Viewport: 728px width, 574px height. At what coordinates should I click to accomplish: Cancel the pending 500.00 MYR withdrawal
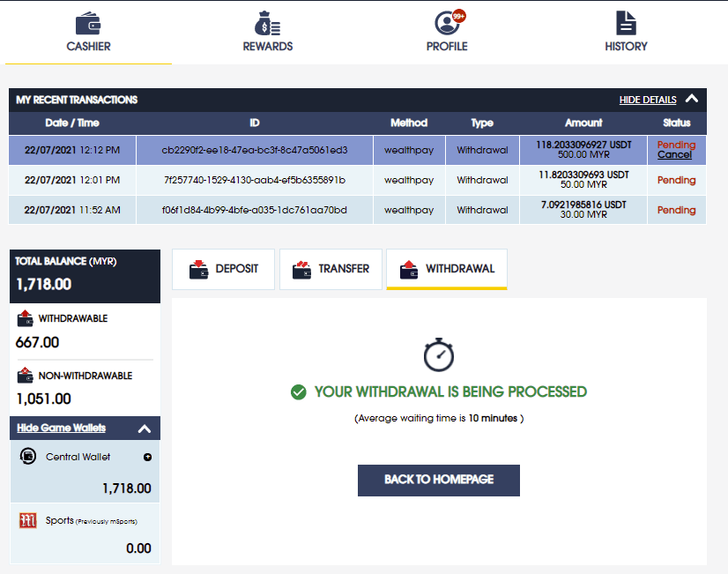pos(674,155)
